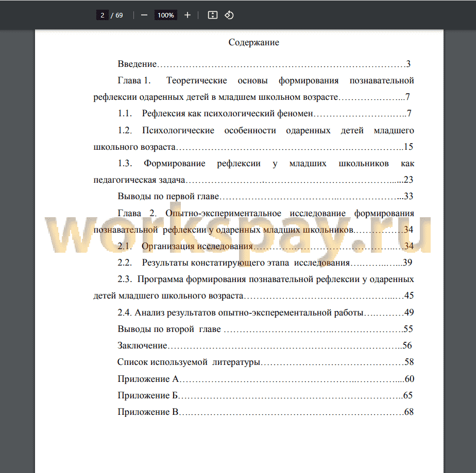
Task: Select the page number field showing 2
Action: point(103,15)
